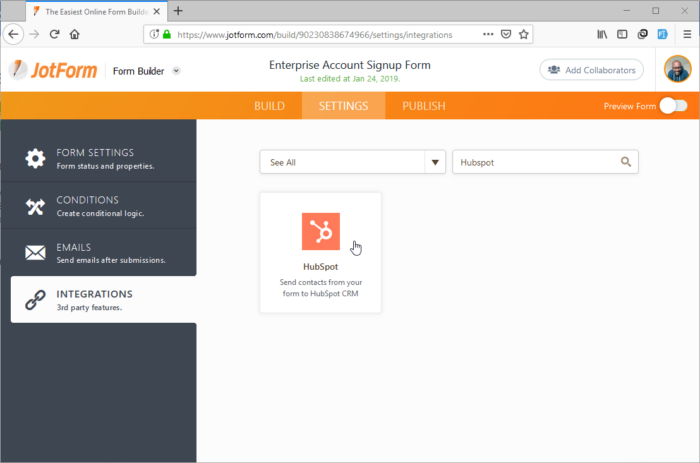The image size is (700, 463).
Task: Minimize the browser window
Action: point(627,11)
